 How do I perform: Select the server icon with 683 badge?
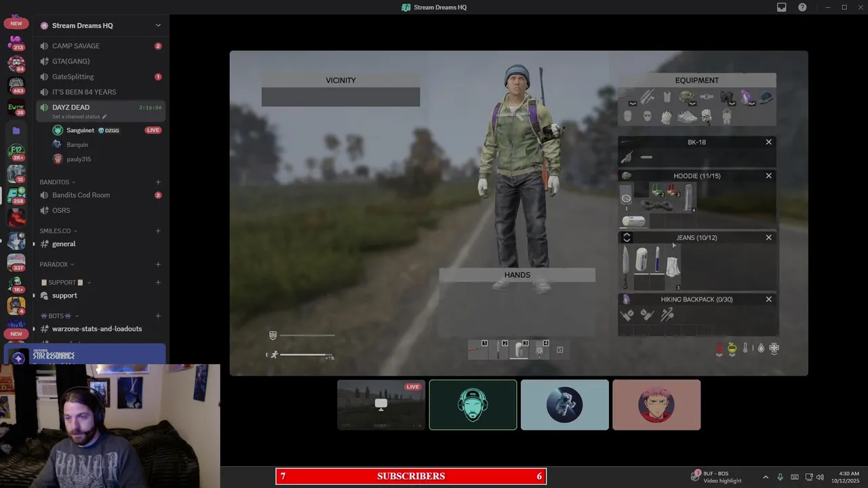point(16,85)
